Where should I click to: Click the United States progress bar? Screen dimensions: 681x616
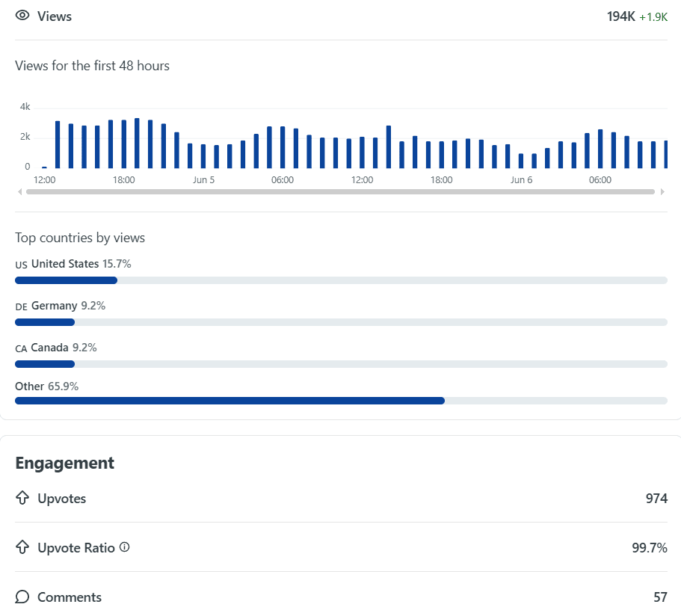tap(341, 280)
